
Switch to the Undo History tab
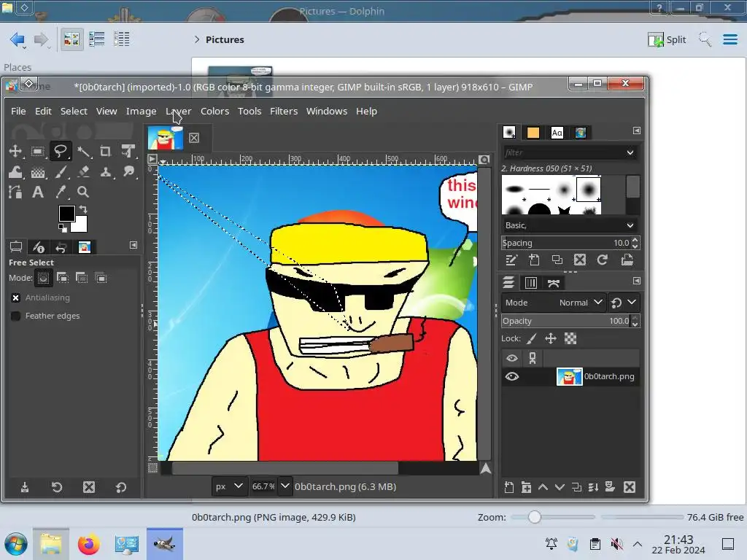(61, 246)
